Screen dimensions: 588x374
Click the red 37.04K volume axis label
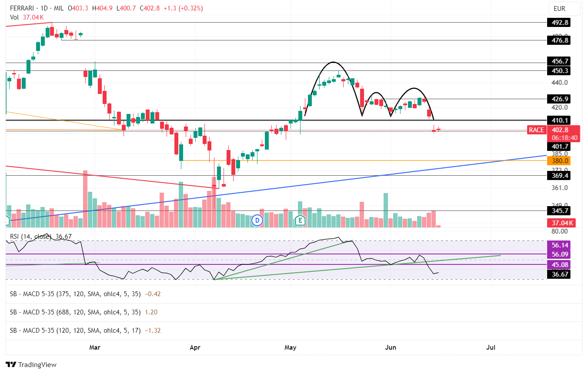561,223
